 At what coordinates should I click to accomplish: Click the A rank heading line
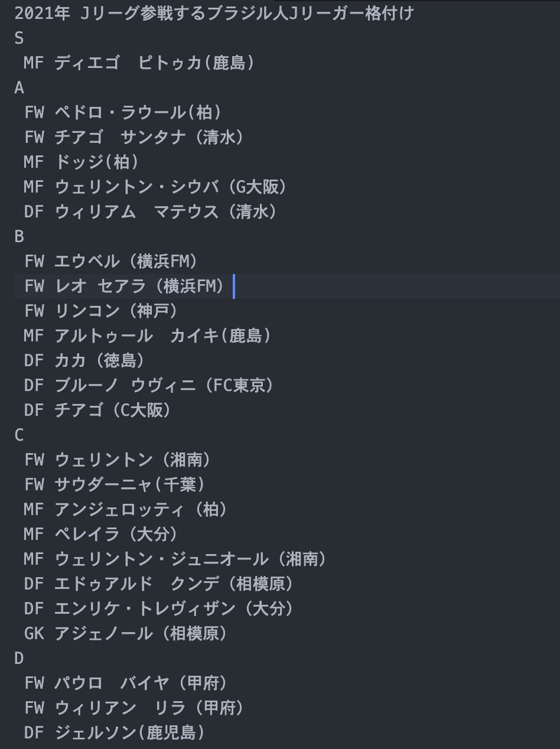19,87
